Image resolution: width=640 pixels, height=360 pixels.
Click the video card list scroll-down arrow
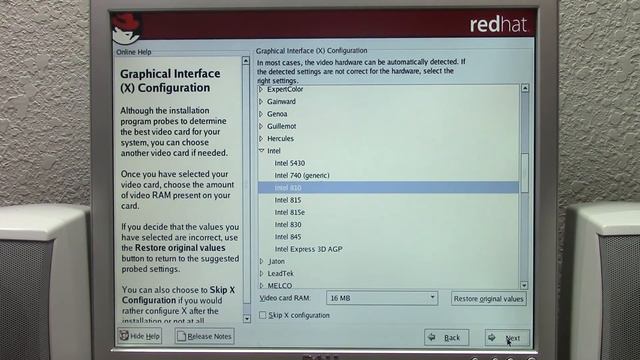tap(525, 285)
